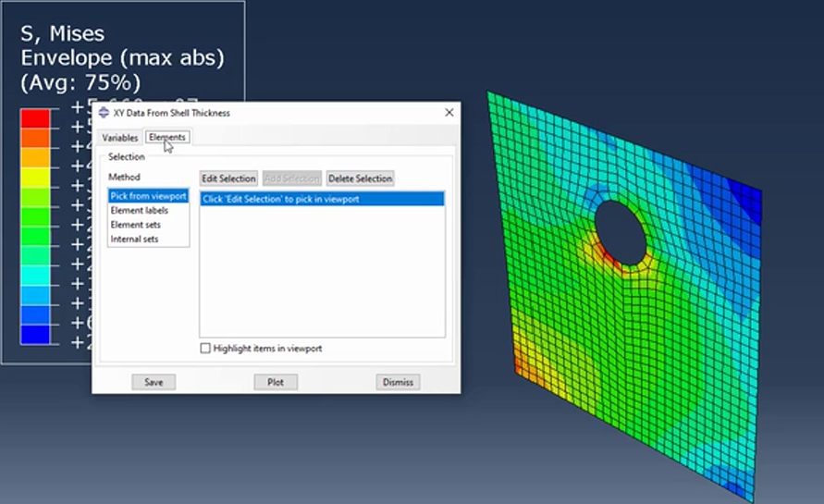Dismiss the XY Data dialog
The image size is (824, 504).
[x=398, y=382]
